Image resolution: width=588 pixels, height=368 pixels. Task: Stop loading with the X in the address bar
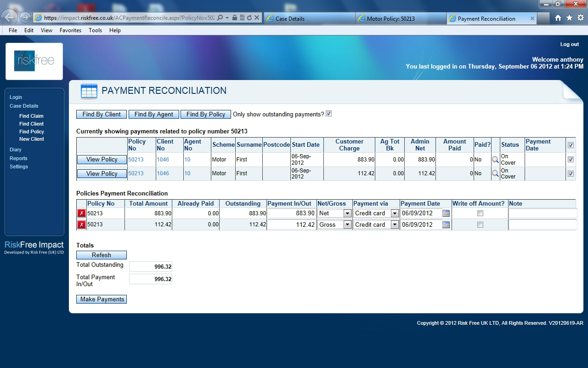257,18
